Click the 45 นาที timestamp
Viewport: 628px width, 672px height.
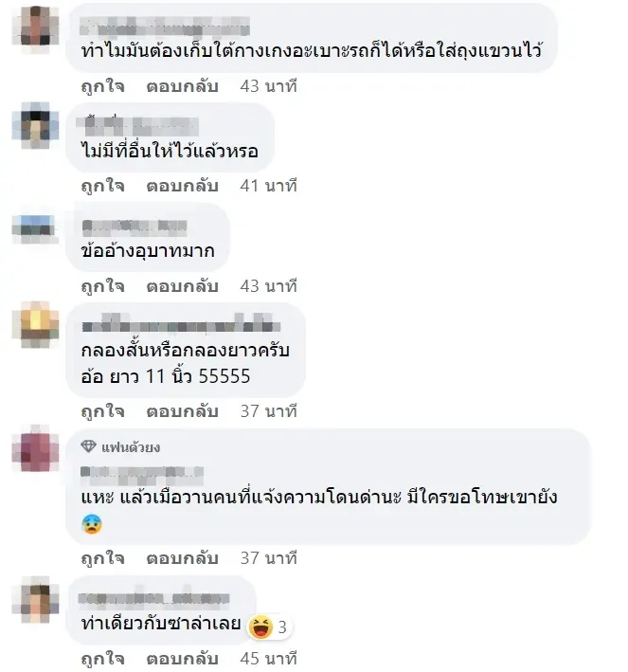tap(269, 658)
